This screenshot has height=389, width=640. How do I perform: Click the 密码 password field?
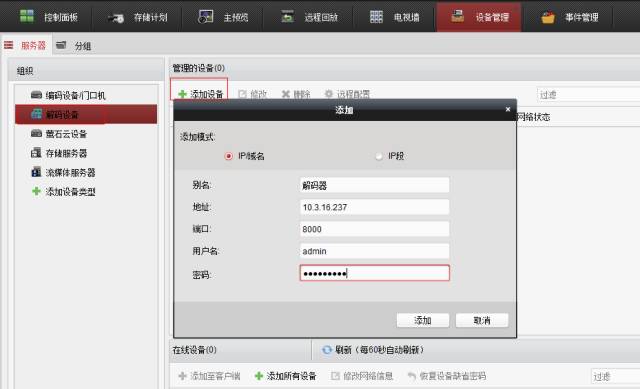click(374, 273)
